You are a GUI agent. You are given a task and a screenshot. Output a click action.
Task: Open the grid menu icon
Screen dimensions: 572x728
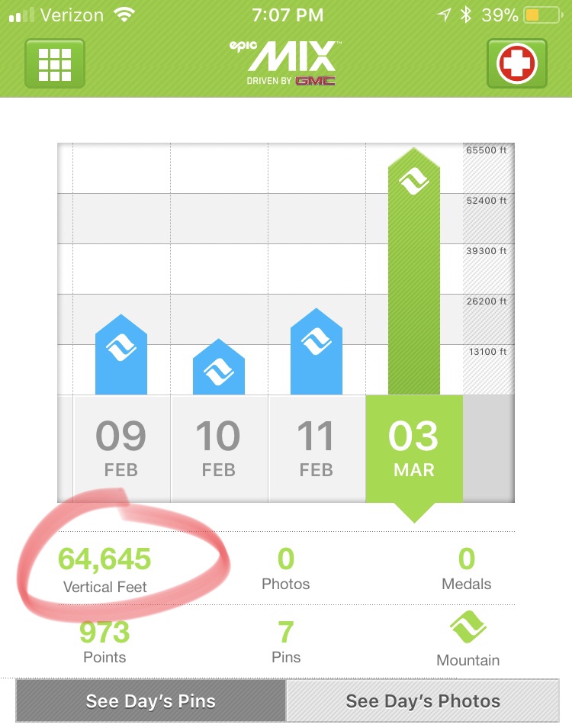pos(55,63)
